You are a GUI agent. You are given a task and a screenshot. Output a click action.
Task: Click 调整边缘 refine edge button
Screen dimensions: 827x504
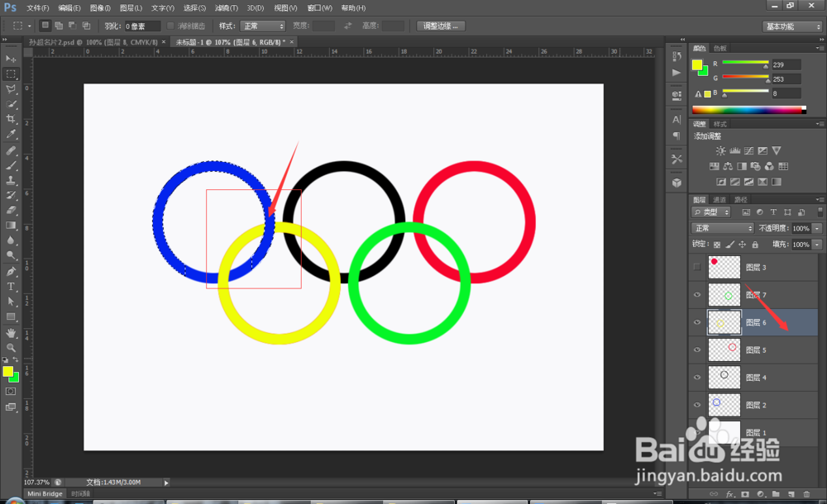(441, 26)
